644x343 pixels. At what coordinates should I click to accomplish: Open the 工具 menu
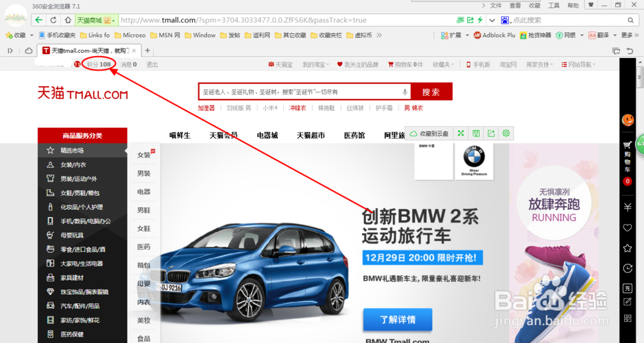pyautogui.click(x=554, y=5)
